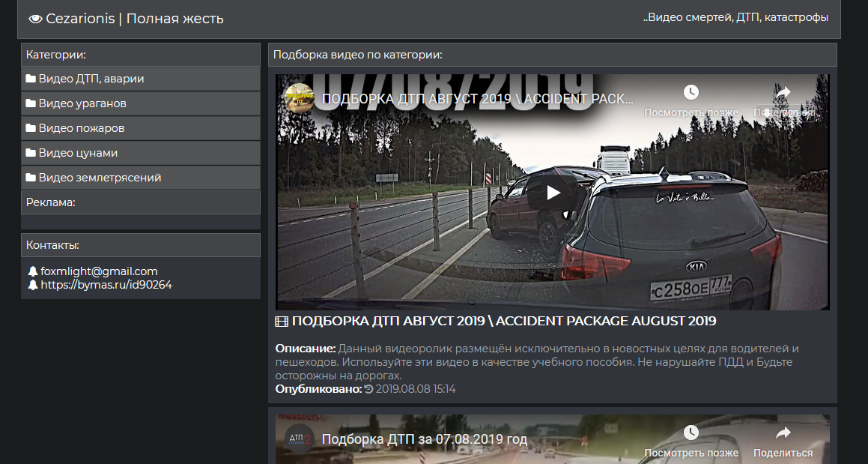This screenshot has height=464, width=868.
Task: Click the second video title Подборка ДТП за 07.08.2019
Action: click(x=424, y=439)
